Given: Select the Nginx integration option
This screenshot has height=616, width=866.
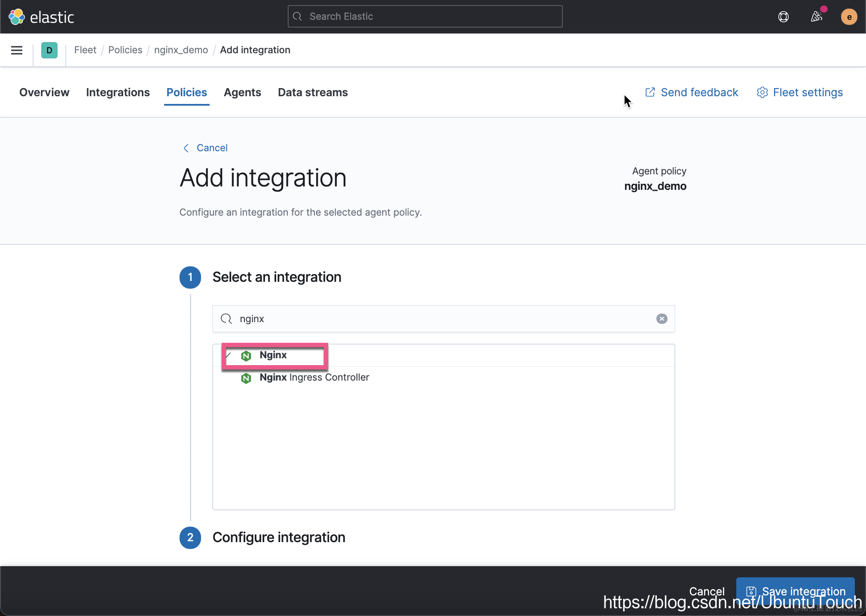Looking at the screenshot, I should [273, 355].
